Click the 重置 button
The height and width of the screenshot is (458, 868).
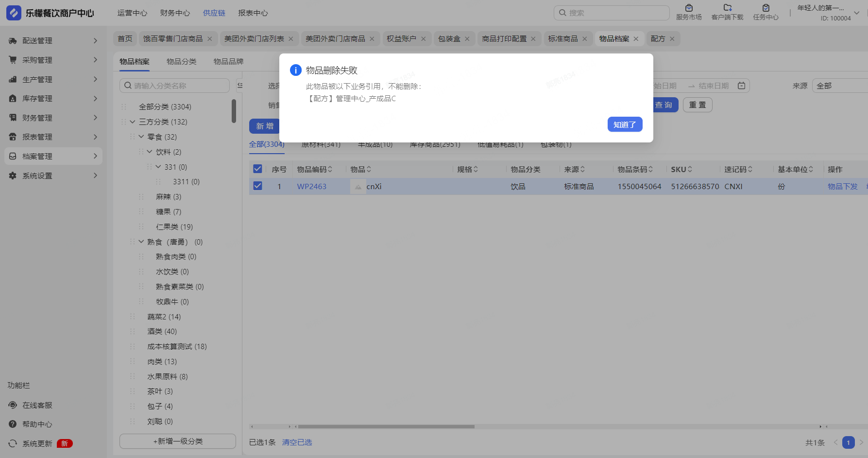click(x=698, y=105)
